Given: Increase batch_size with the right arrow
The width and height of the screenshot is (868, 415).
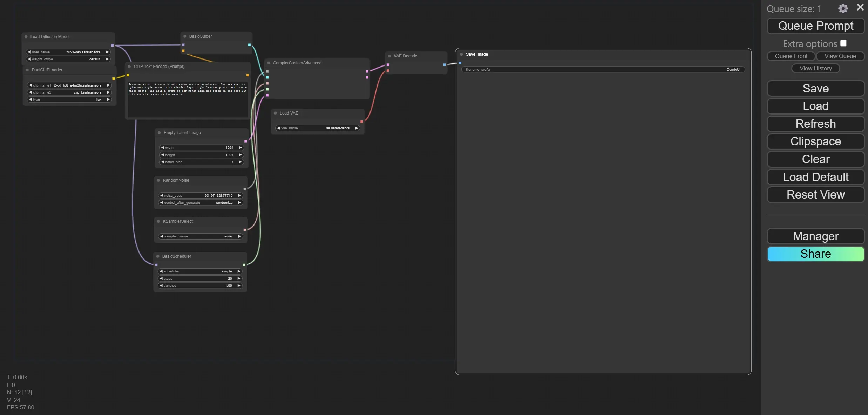Looking at the screenshot, I should click(x=240, y=162).
